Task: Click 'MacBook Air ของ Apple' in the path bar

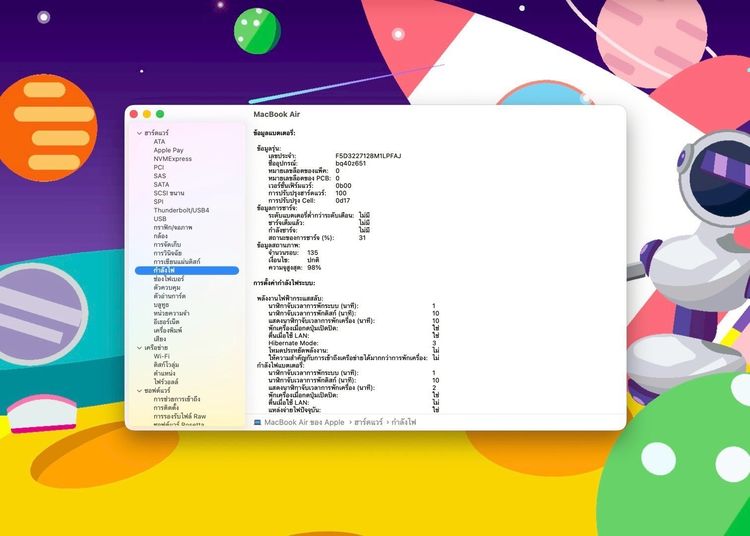Action: pyautogui.click(x=304, y=422)
